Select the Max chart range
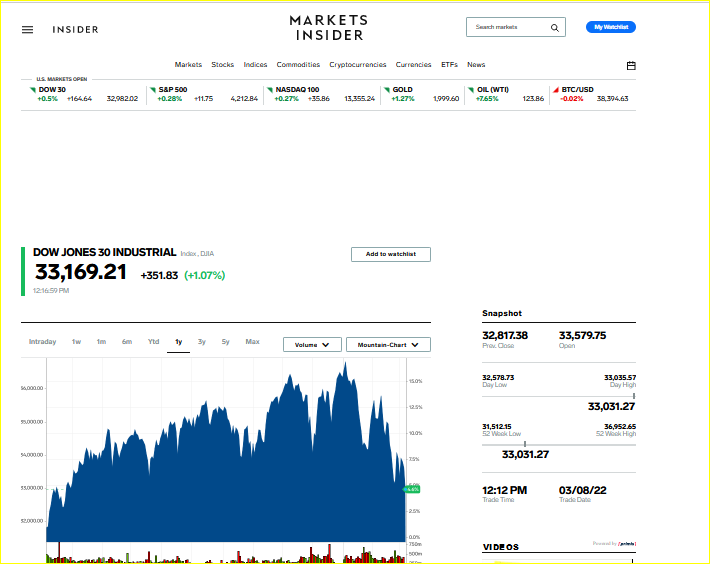Image resolution: width=710 pixels, height=564 pixels. (252, 342)
